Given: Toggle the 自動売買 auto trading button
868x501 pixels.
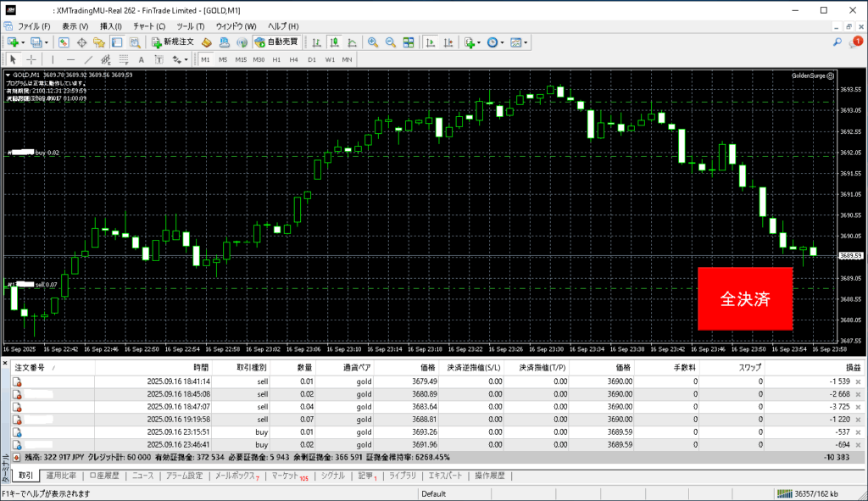Looking at the screenshot, I should [275, 42].
